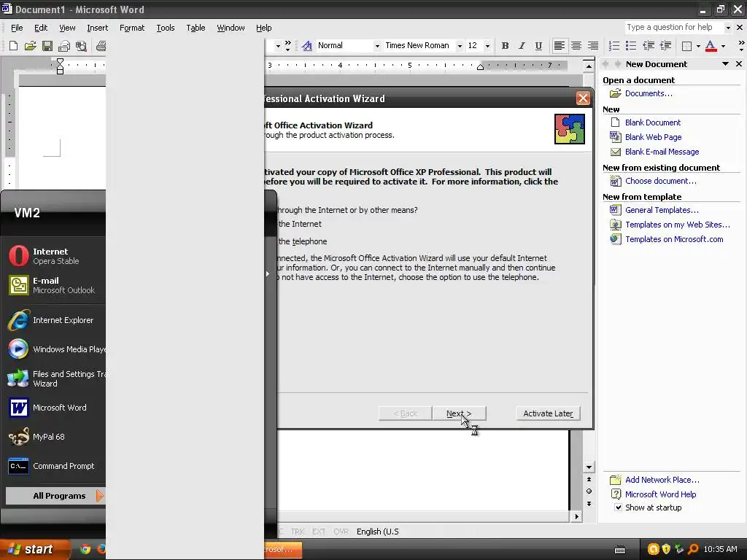Viewport: 747px width, 560px height.
Task: Click the vertical scrollbar down arrow
Action: tap(589, 467)
